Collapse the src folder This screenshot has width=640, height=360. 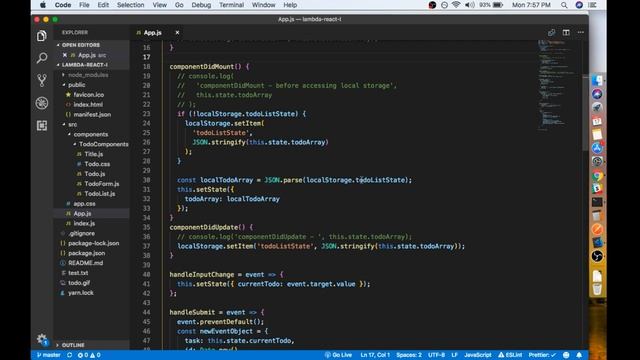click(73, 124)
